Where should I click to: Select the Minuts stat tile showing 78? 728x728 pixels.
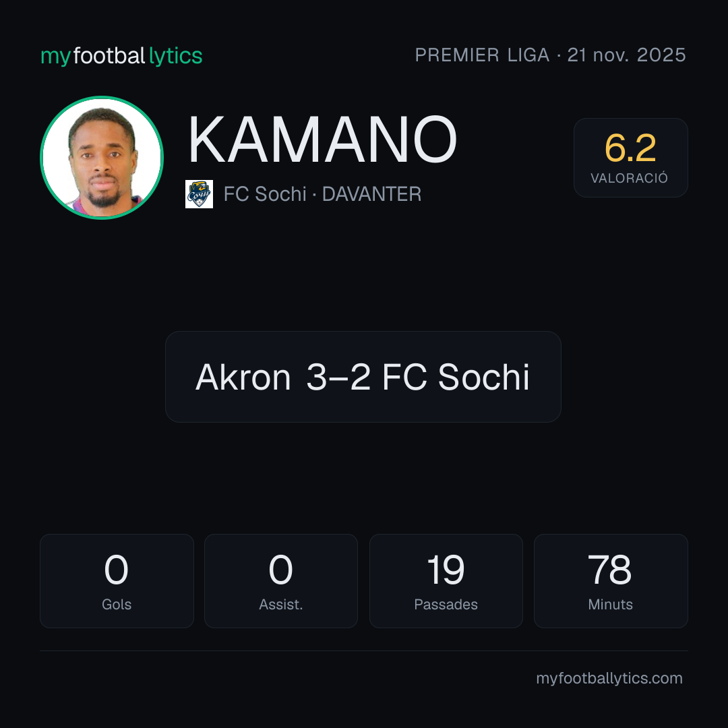[611, 581]
